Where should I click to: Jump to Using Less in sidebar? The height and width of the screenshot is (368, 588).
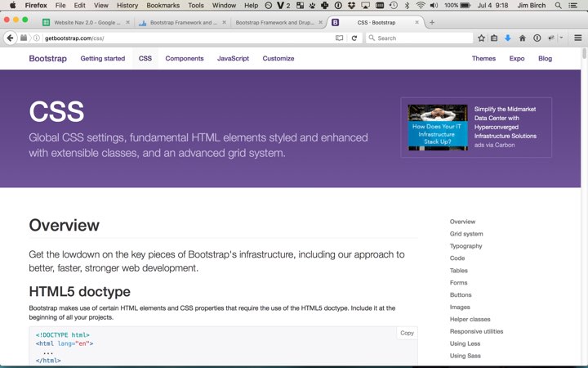(x=465, y=343)
